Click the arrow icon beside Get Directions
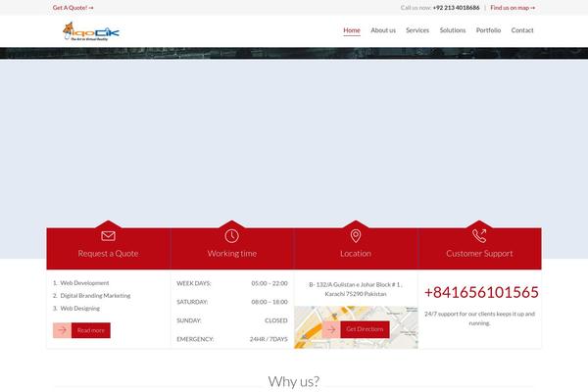This screenshot has width=588, height=392. point(331,329)
